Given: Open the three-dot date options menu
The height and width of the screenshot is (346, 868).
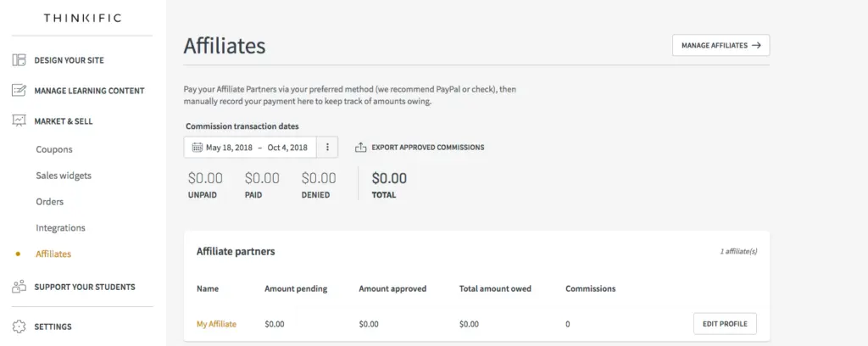Looking at the screenshot, I should (x=327, y=148).
